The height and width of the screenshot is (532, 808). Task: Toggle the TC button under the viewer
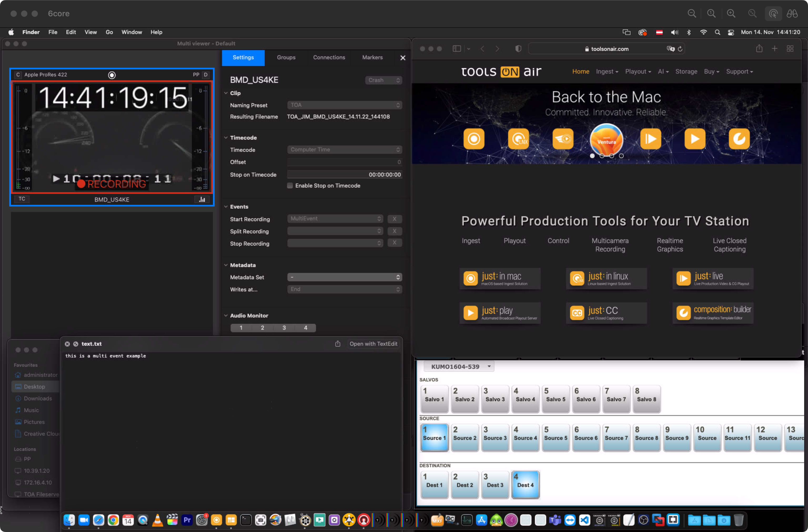pyautogui.click(x=22, y=199)
